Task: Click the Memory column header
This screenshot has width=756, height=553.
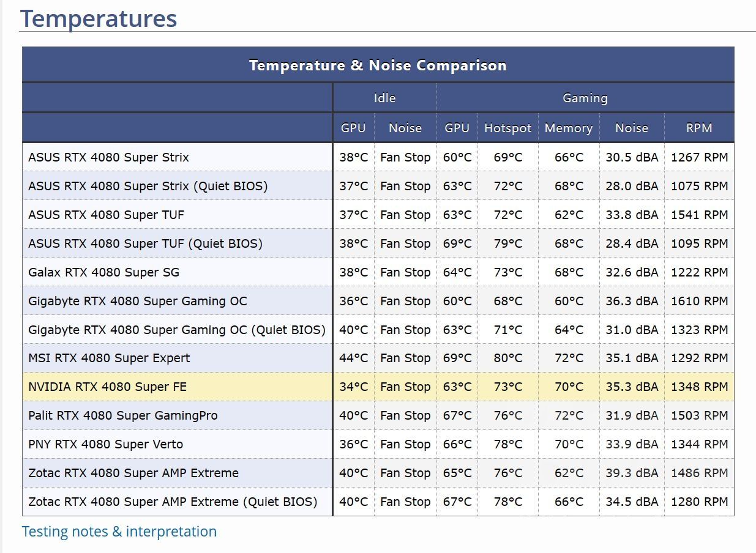Action: click(568, 128)
